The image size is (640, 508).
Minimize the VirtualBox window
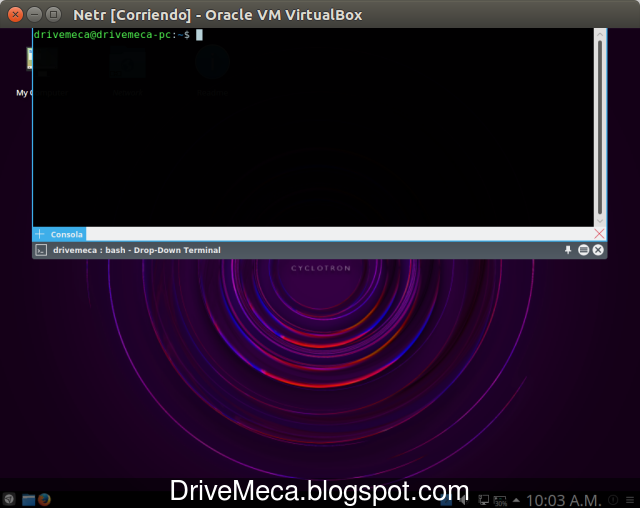point(34,15)
